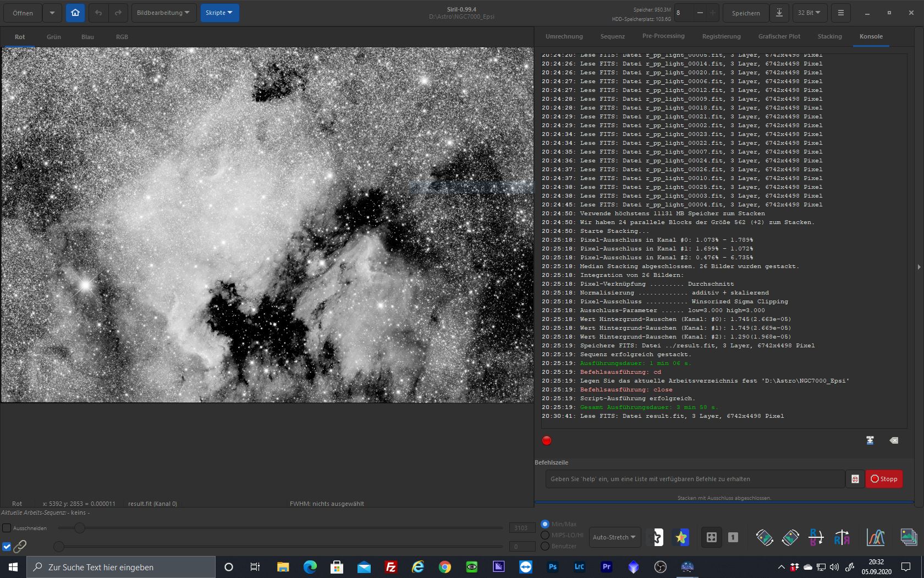Screen dimensions: 924x578
Task: Show hidden system tray icons chevron
Action: [781, 567]
